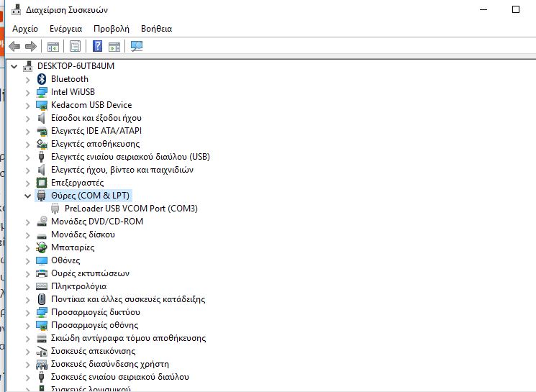Select the Intel WiUSB entry

click(72, 92)
